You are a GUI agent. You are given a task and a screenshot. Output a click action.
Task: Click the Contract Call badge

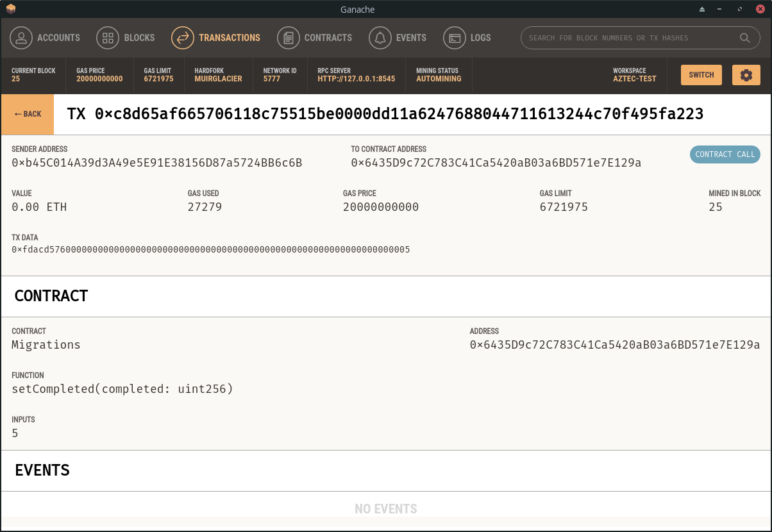[x=725, y=154]
